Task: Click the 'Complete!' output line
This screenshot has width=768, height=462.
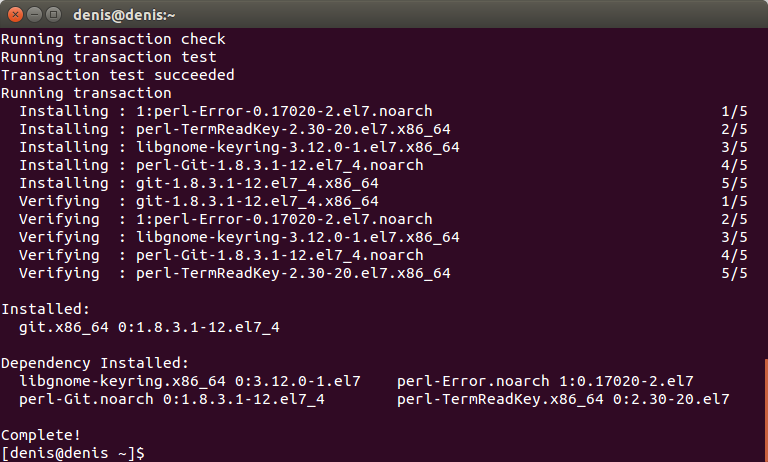Action: [x=41, y=435]
